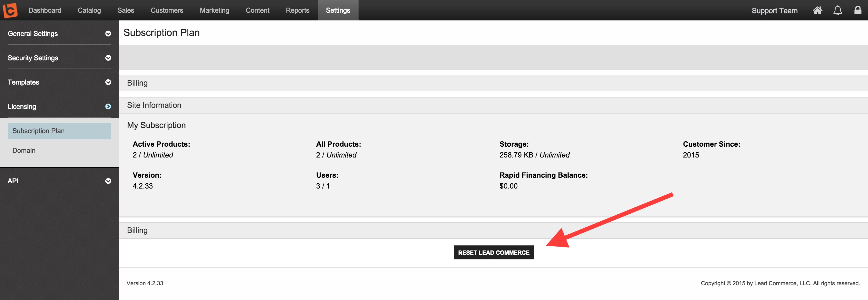Click Active Products value 2 / Unlimited

[x=153, y=155]
